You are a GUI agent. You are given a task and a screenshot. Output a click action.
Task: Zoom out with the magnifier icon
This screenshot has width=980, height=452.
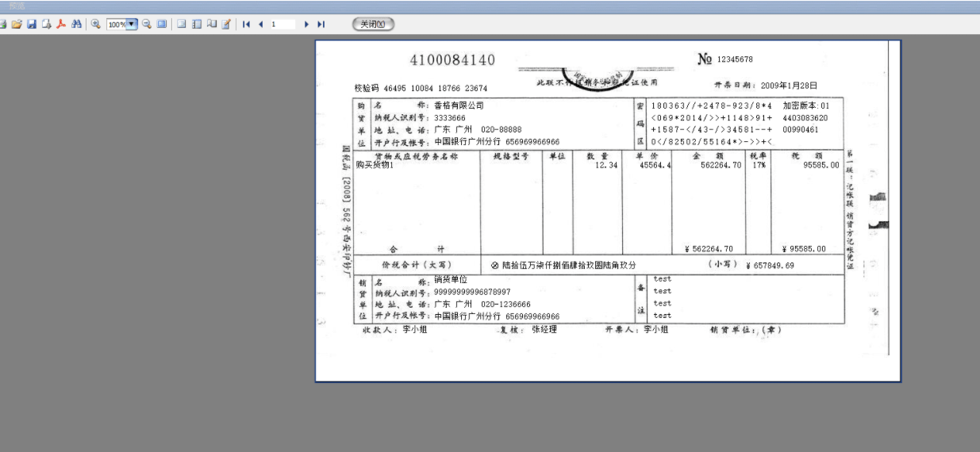point(147,25)
